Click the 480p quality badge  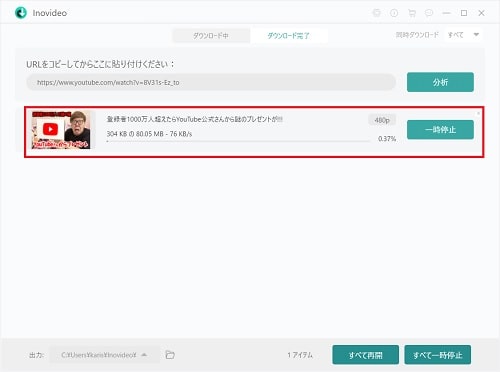point(382,120)
